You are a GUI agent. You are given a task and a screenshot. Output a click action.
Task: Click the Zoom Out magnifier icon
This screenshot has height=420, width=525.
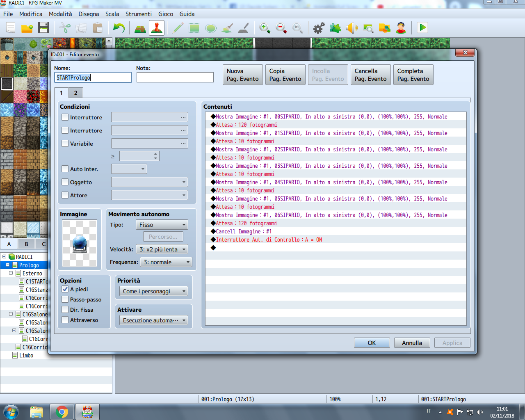click(x=281, y=28)
